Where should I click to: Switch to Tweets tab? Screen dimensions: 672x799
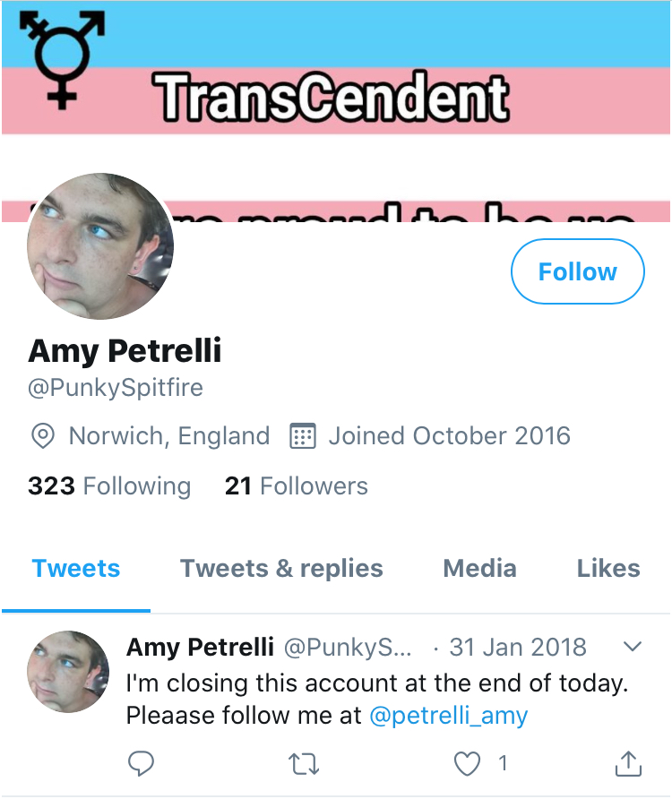[76, 568]
